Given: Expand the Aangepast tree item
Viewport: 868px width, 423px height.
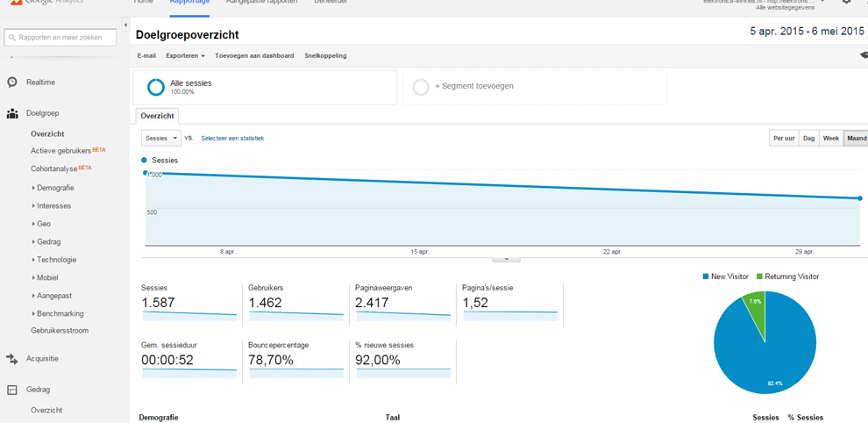Looking at the screenshot, I should pyautogui.click(x=34, y=296).
